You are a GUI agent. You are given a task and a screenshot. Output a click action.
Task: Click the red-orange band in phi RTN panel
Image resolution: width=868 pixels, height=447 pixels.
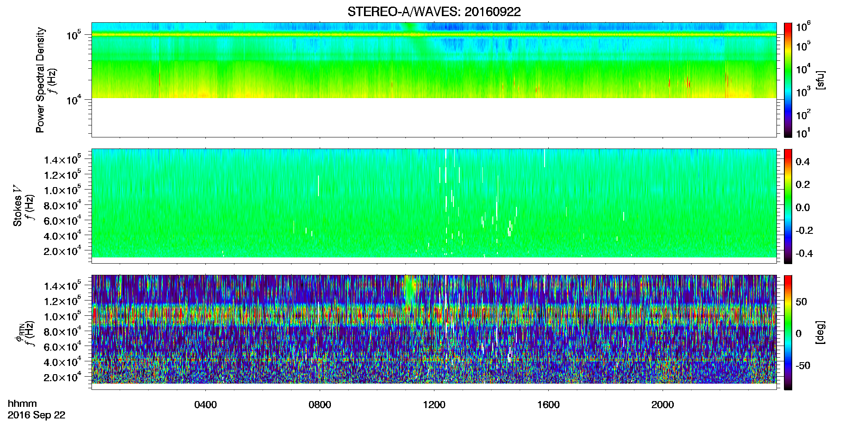point(434,316)
